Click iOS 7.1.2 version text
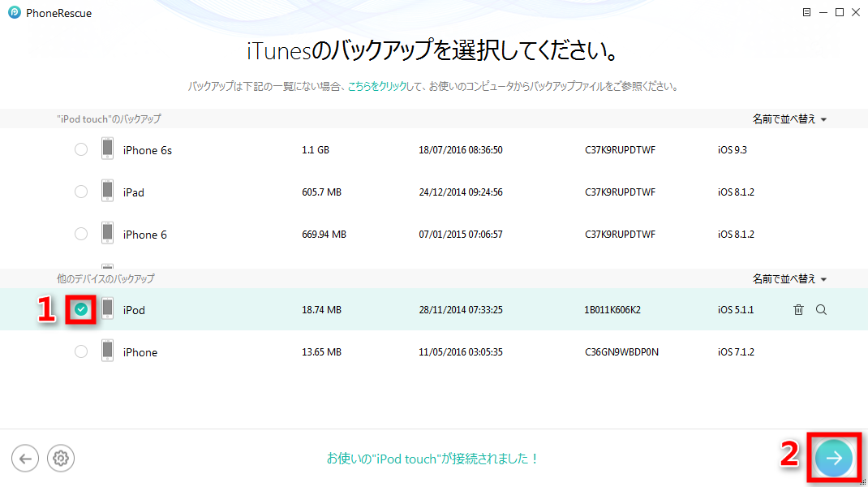 click(x=736, y=351)
